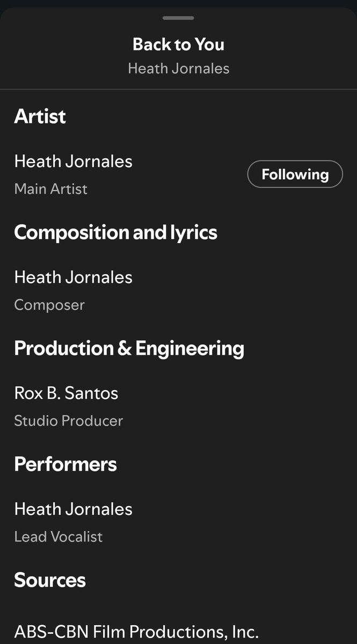This screenshot has width=357, height=644.
Task: Open Rox B. Santos credit entry
Action: [66, 393]
